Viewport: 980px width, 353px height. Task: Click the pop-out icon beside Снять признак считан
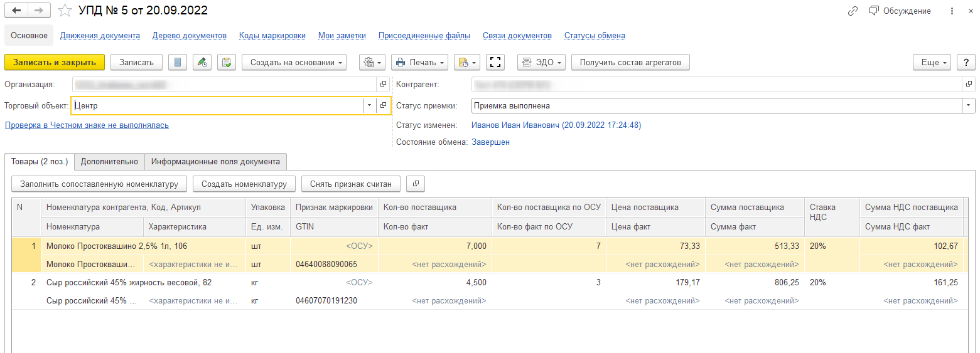416,184
